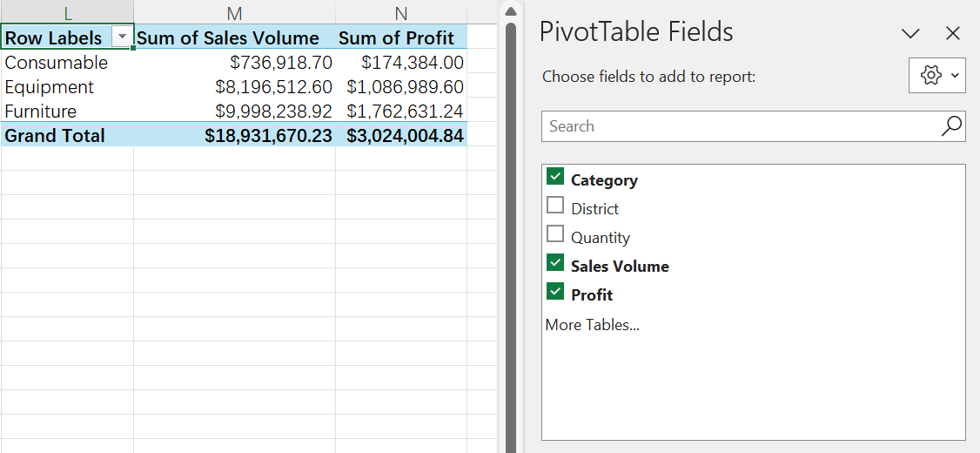Image resolution: width=980 pixels, height=453 pixels.
Task: Uncheck the Category field checkbox
Action: 555,178
